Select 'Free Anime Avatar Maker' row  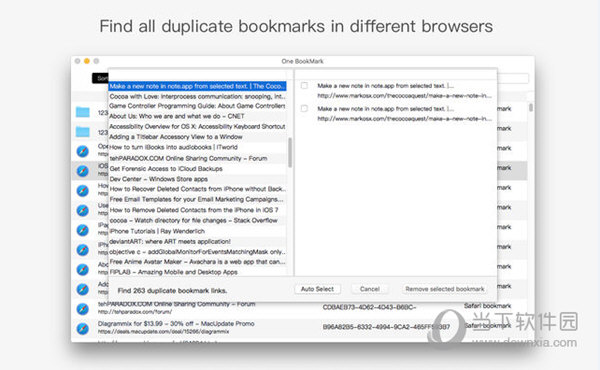(197, 262)
